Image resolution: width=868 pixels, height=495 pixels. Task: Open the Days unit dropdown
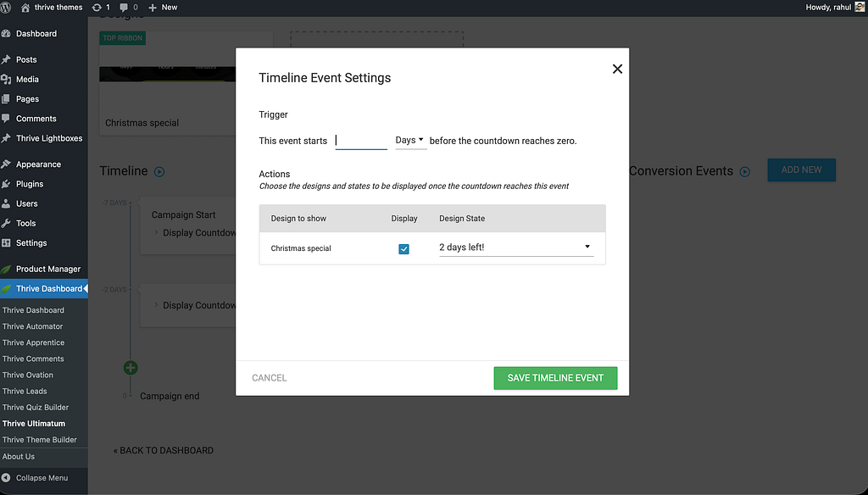coord(410,140)
